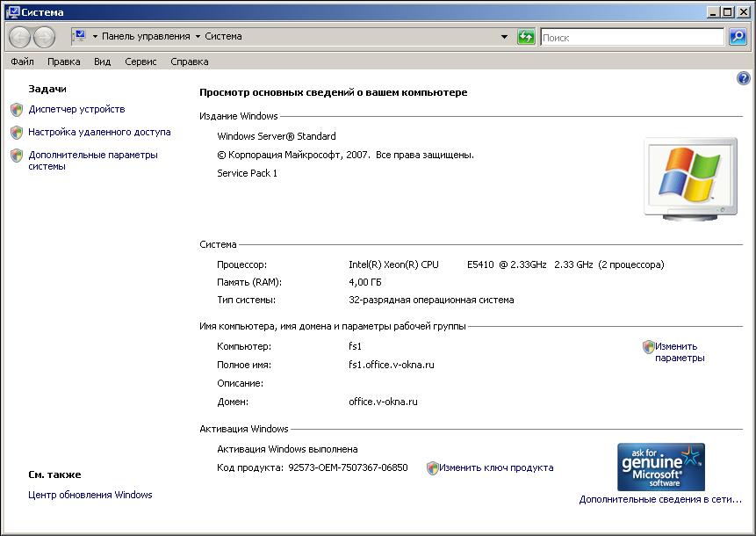Click the Система breadcrumb segment
This screenshot has height=536, width=756.
click(x=223, y=36)
